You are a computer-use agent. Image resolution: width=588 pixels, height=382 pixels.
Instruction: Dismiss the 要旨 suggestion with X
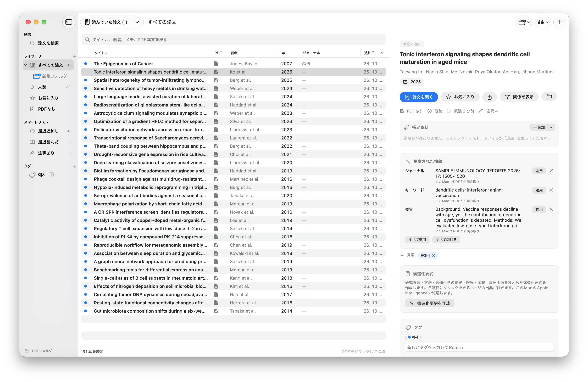(x=551, y=209)
